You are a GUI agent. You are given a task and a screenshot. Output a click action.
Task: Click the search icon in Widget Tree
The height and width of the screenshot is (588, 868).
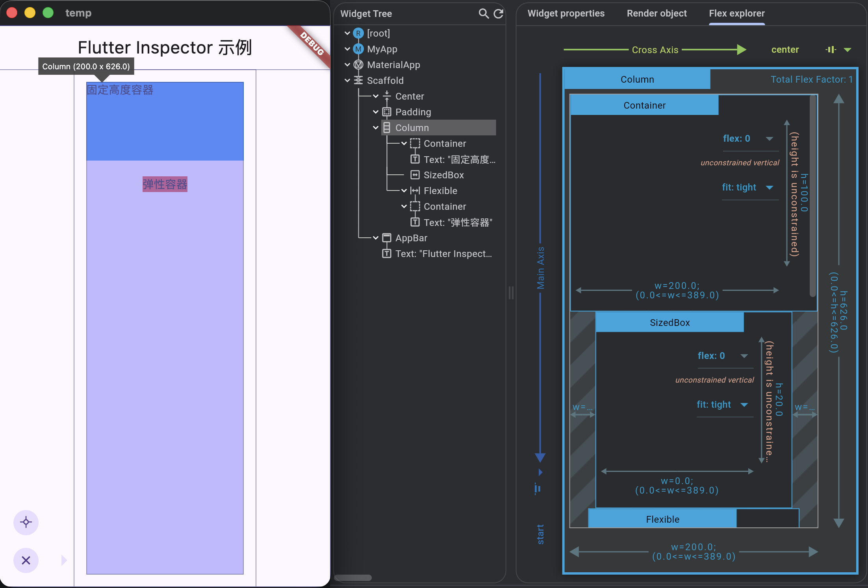coord(484,14)
